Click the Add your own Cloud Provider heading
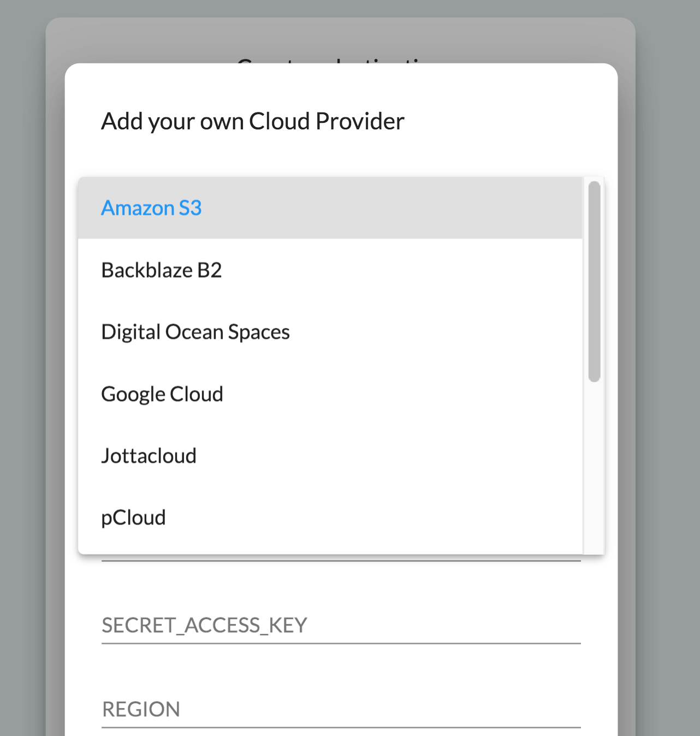Viewport: 700px width, 736px height. click(252, 121)
